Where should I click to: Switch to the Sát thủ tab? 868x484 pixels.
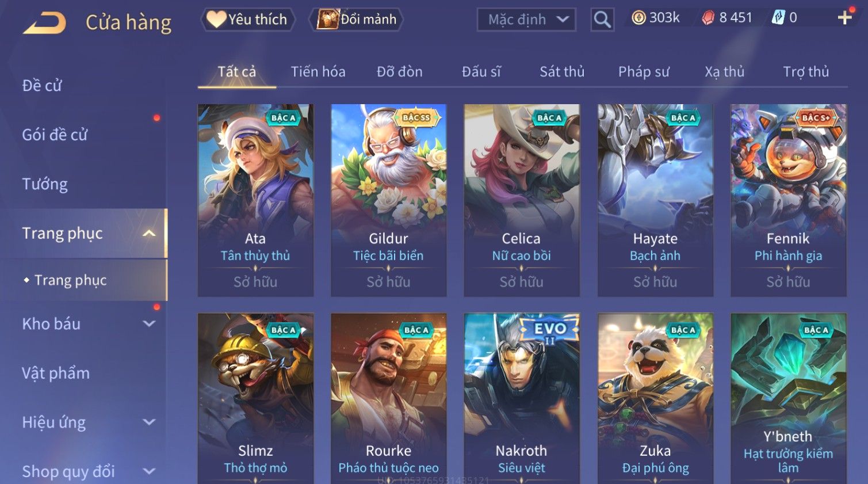(x=562, y=71)
